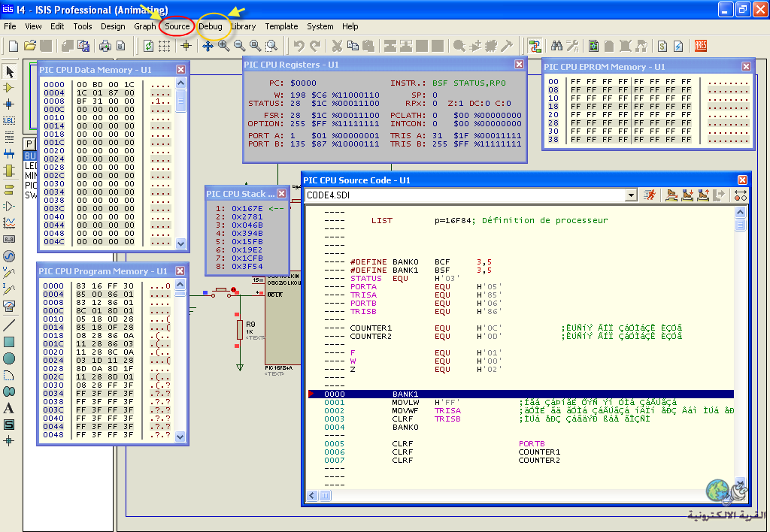
Task: Click the Step Over boot icon
Action: 671,195
